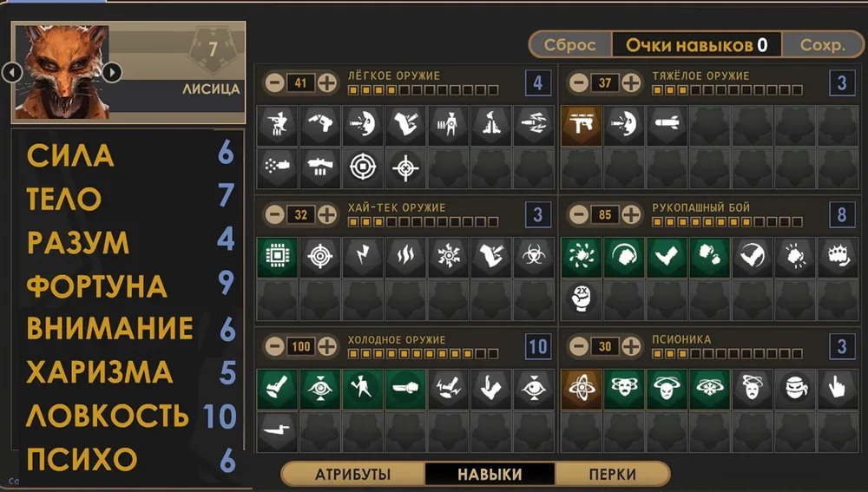Click the Сброс reset button
The height and width of the screenshot is (492, 868).
[570, 45]
